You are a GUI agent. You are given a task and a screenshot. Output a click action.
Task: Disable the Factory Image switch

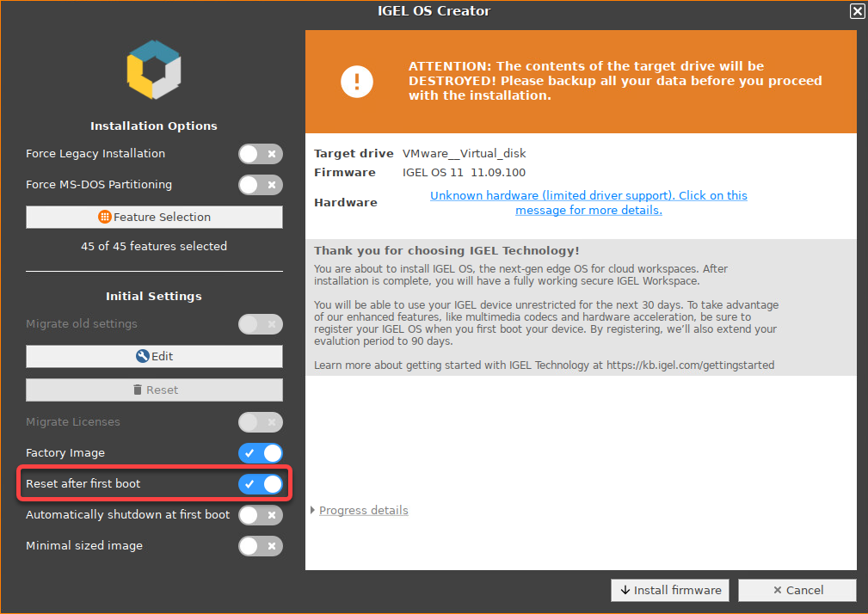coord(260,453)
